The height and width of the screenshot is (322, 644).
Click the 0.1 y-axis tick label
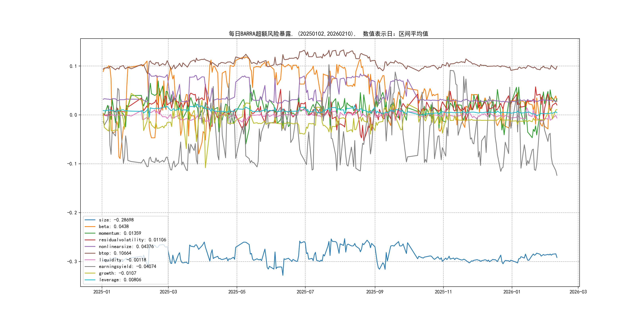(x=73, y=66)
